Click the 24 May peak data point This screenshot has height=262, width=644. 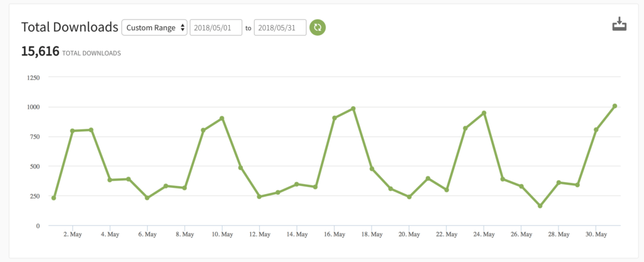tap(484, 113)
